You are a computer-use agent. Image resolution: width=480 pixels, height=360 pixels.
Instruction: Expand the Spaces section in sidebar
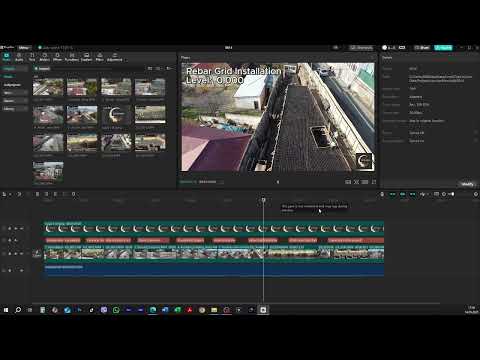click(15, 101)
